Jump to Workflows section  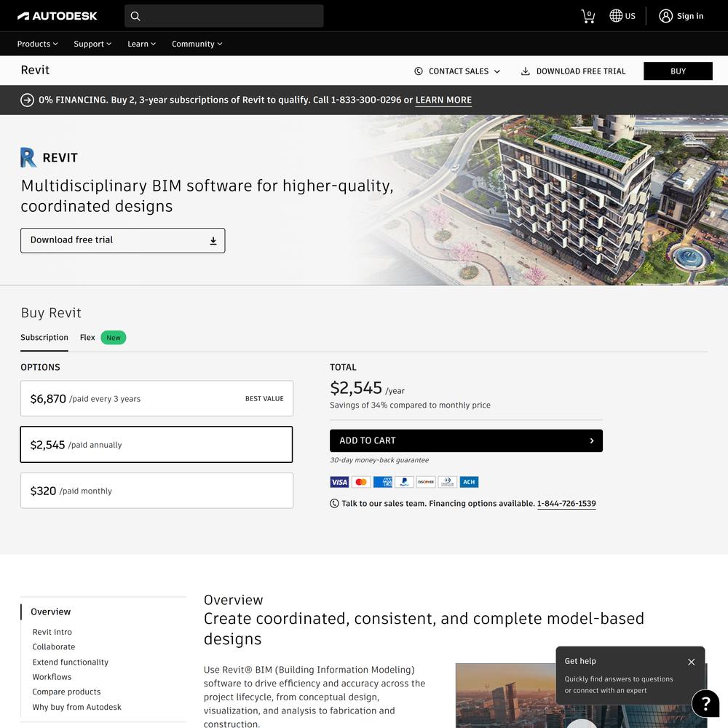(x=52, y=677)
